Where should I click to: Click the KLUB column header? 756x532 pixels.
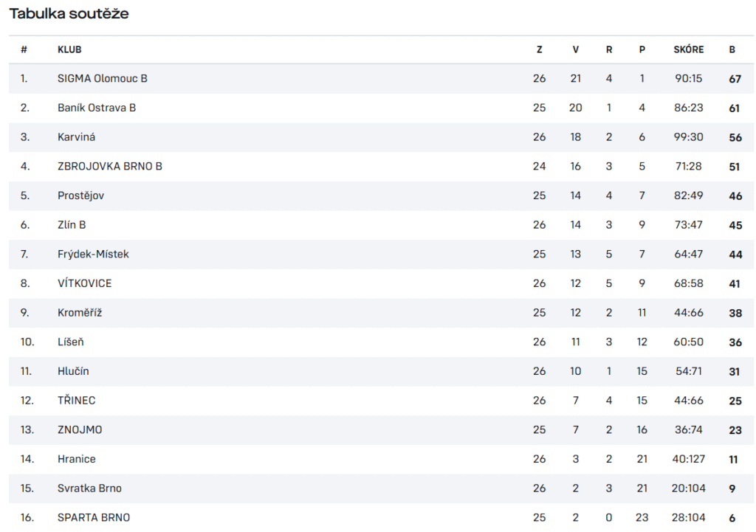(x=69, y=49)
